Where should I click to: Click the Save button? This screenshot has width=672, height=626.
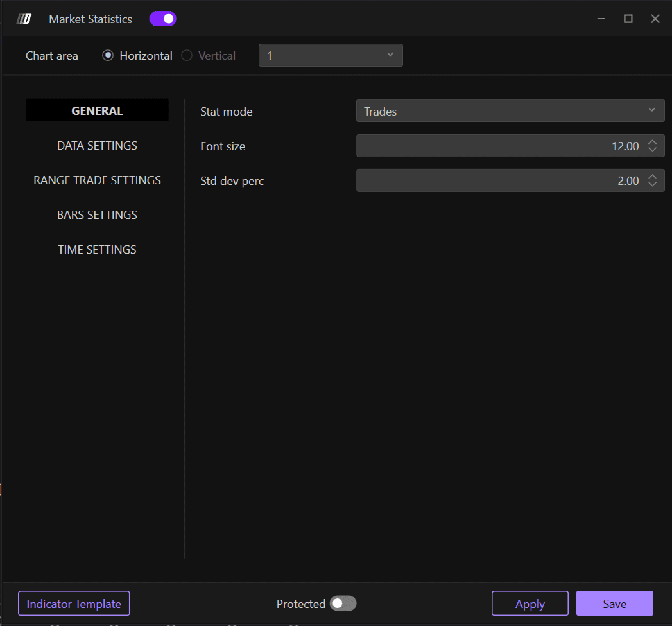tap(614, 604)
